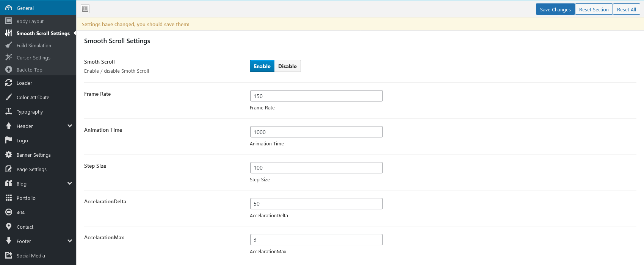
Task: Click the Smooth Scroll Settings sliders icon
Action: pyautogui.click(x=9, y=33)
